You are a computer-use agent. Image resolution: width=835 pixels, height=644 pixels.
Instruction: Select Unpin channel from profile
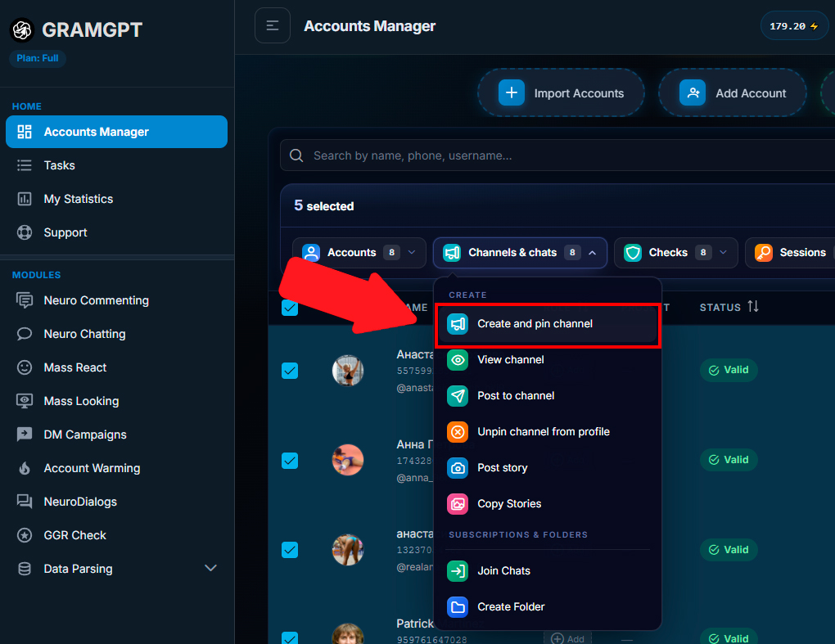pos(548,431)
